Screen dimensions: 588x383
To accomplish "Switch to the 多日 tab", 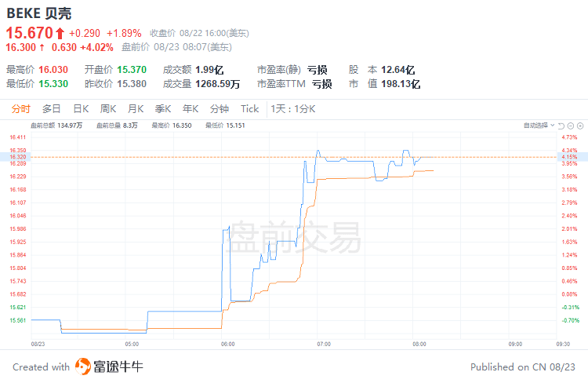I will 52,109.
